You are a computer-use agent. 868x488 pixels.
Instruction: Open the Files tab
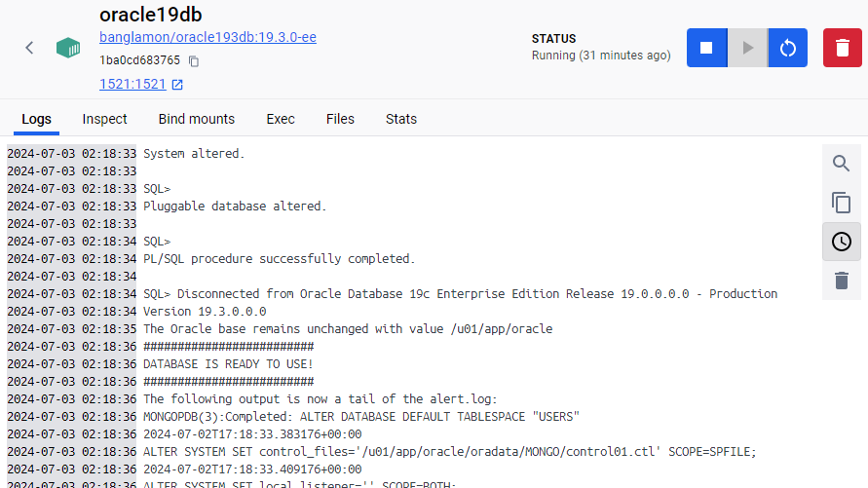(340, 119)
